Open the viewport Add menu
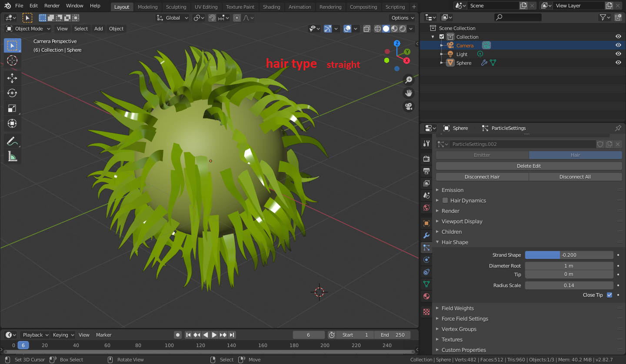The image size is (626, 364). pyautogui.click(x=99, y=29)
